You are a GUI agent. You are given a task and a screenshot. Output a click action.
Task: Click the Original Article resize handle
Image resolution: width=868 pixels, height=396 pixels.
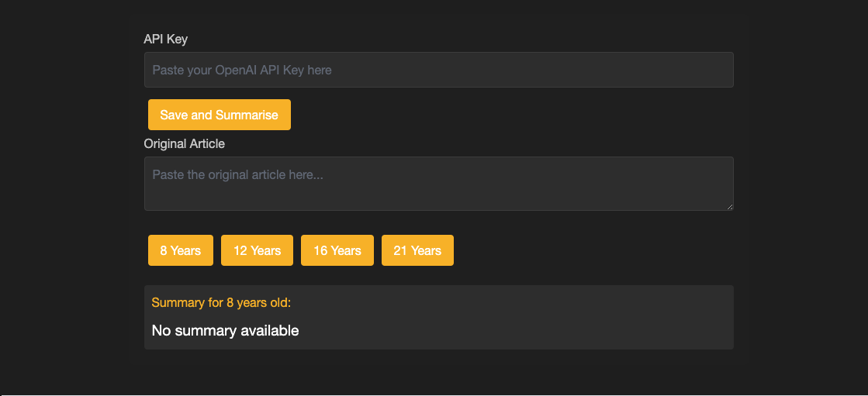click(x=729, y=206)
